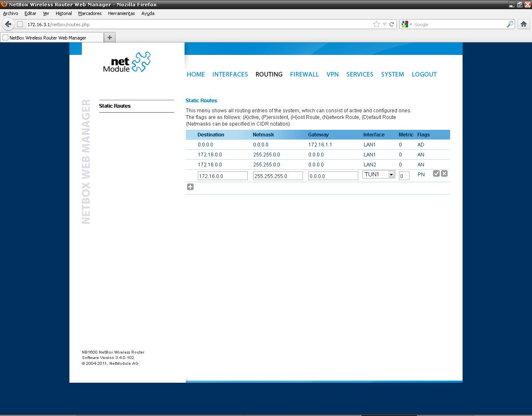Screen dimensions: 532x416
Task: Open the ROUTING section
Action: 269,74
